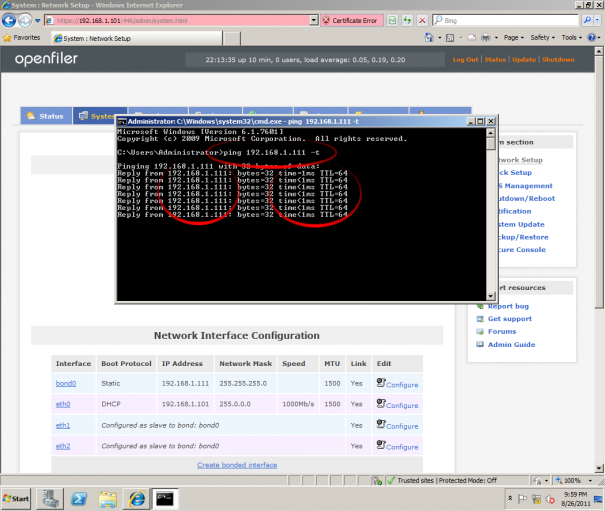Click the Read Mail icon
This screenshot has width=605, height=511.
[x=471, y=37]
